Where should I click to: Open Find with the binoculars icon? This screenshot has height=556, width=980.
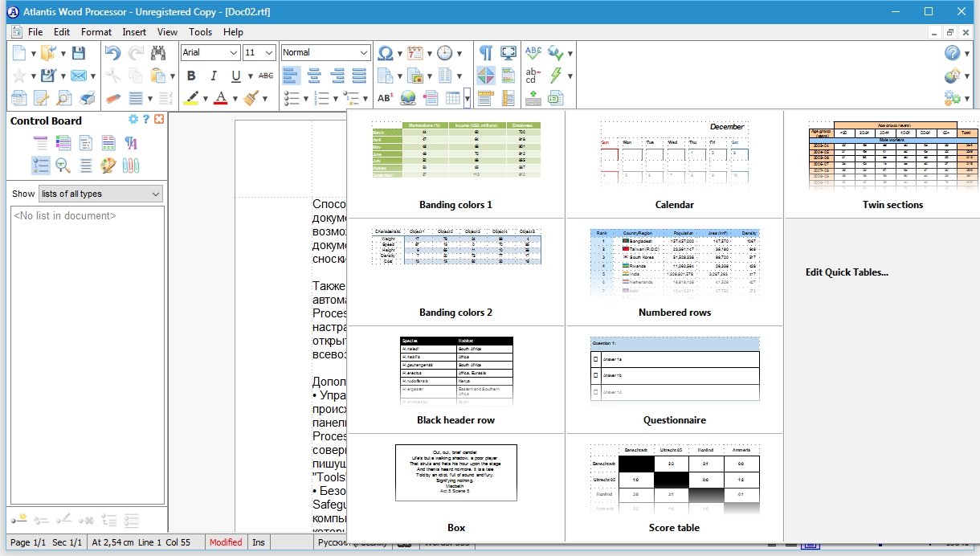(x=158, y=53)
